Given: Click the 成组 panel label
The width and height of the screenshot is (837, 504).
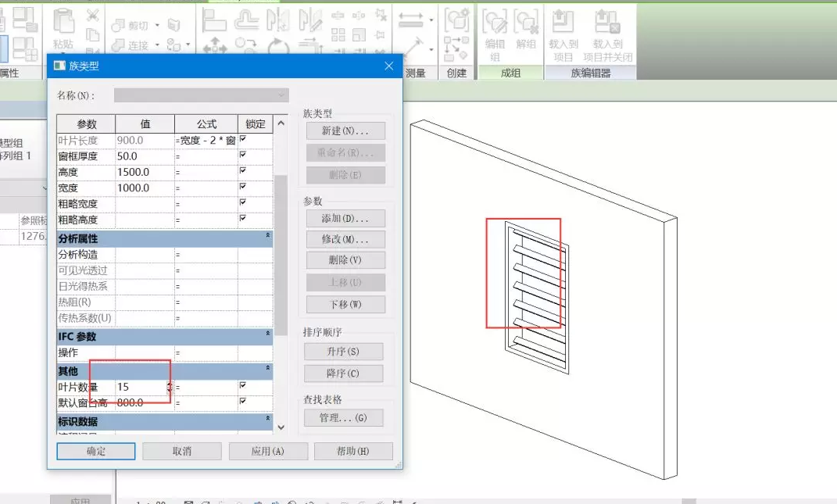Looking at the screenshot, I should click(512, 72).
